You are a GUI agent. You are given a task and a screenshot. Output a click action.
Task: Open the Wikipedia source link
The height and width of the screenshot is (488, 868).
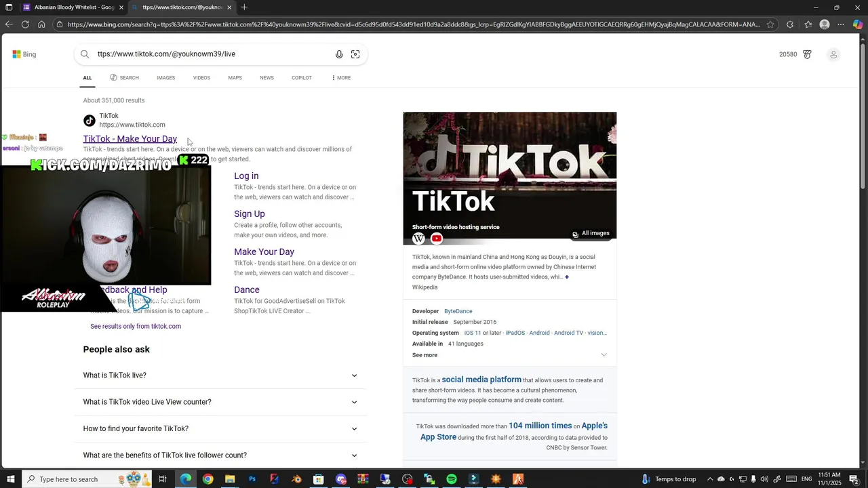pyautogui.click(x=425, y=287)
